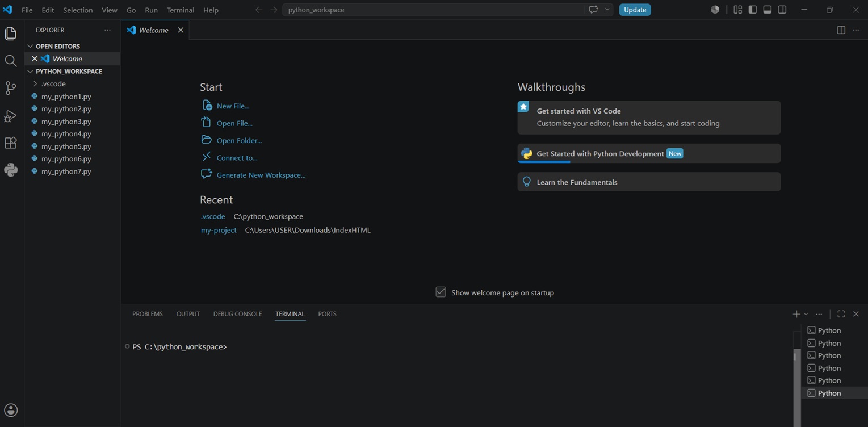
Task: Open the Search view icon
Action: [x=10, y=61]
